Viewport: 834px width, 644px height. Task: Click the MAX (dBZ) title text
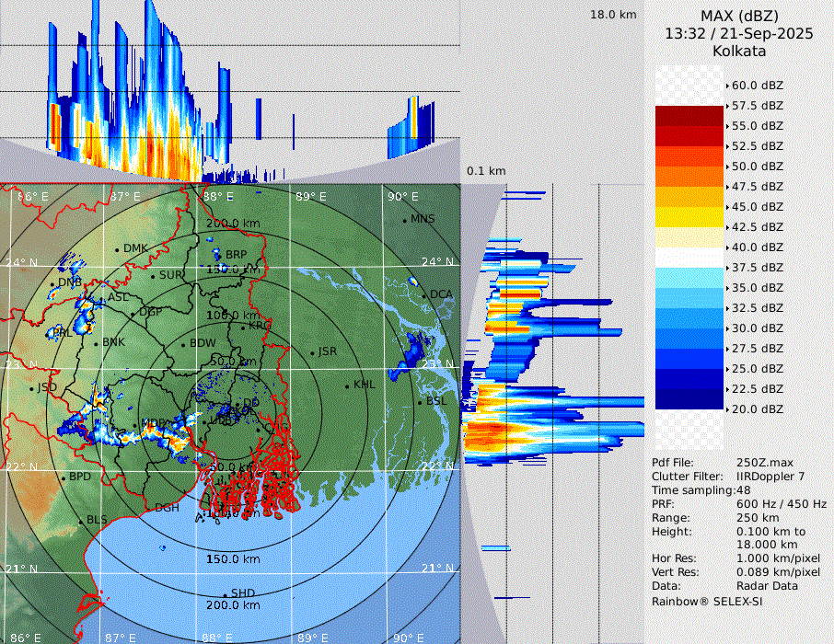pyautogui.click(x=739, y=16)
